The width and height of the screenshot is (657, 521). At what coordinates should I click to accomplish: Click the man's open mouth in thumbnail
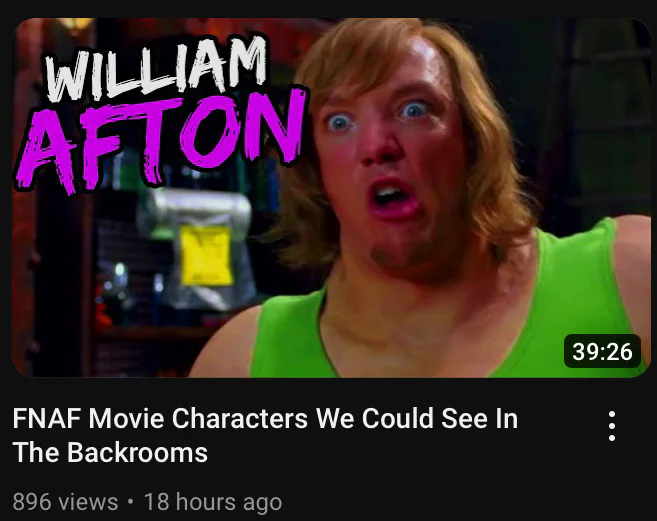click(x=392, y=198)
